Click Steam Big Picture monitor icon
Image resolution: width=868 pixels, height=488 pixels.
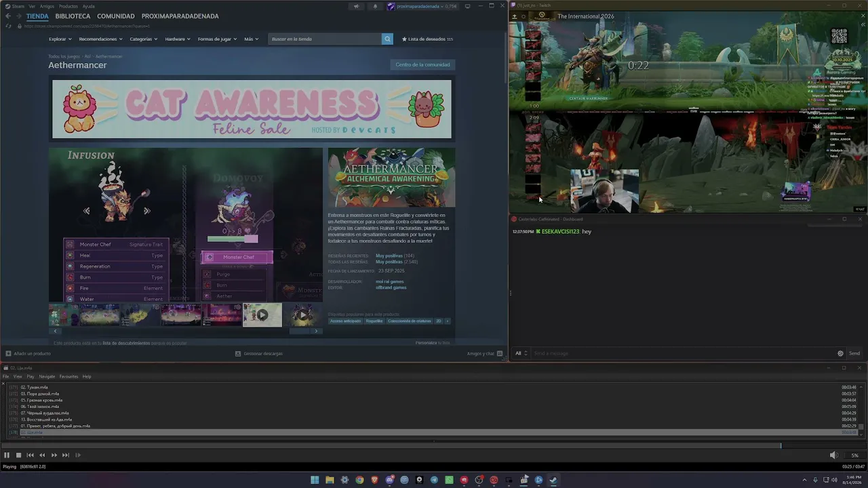pyautogui.click(x=467, y=6)
